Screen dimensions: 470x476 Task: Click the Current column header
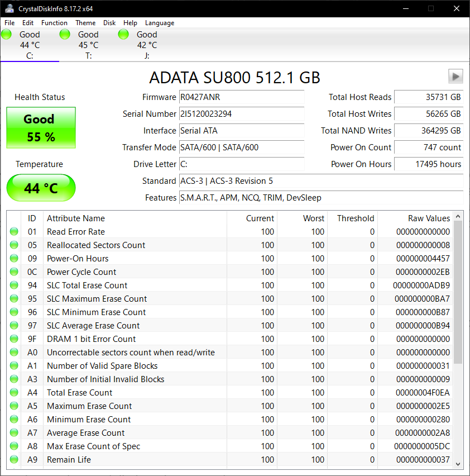click(252, 218)
